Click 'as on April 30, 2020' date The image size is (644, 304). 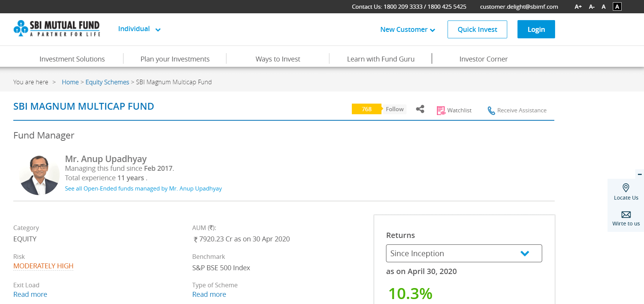(421, 271)
